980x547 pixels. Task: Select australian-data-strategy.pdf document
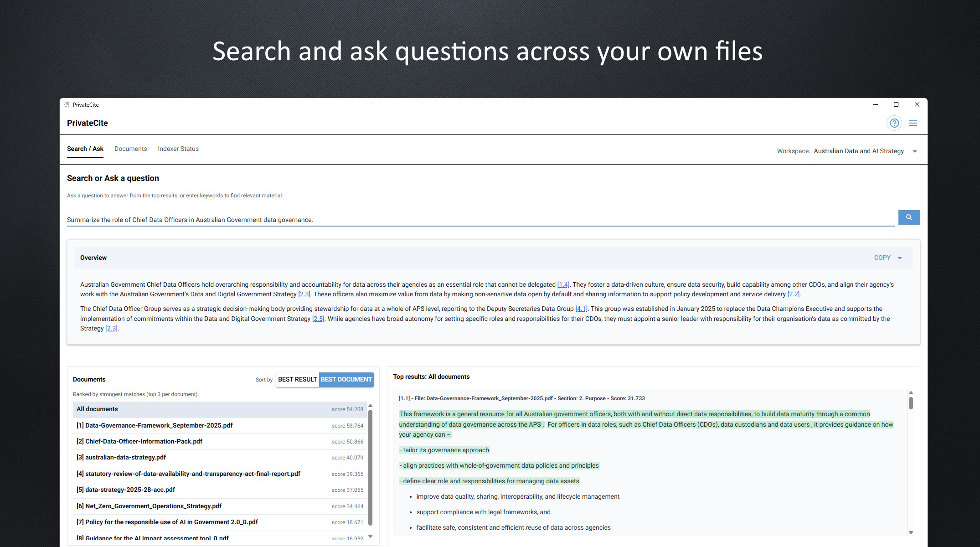pyautogui.click(x=220, y=457)
